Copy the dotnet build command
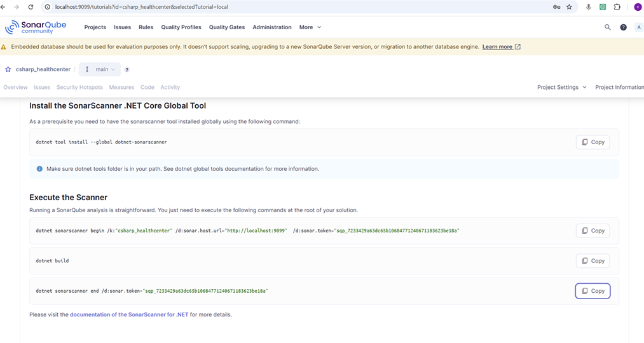This screenshot has height=343, width=644. (593, 260)
